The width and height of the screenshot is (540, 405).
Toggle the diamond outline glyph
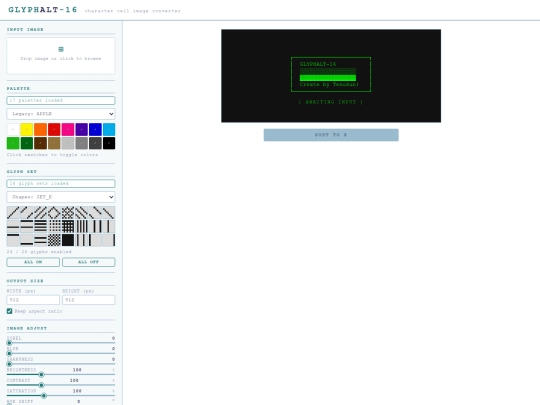pyautogui.click(x=54, y=212)
